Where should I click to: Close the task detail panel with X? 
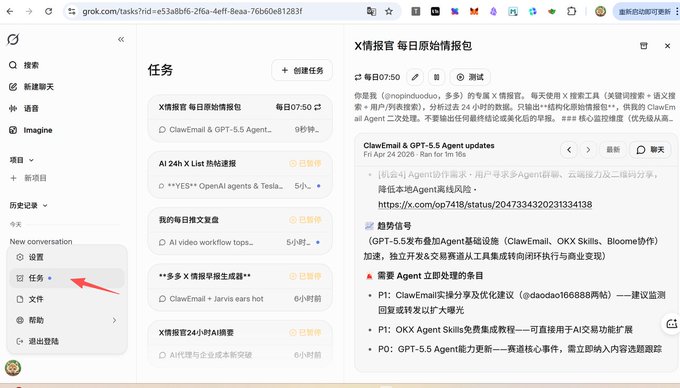[667, 46]
